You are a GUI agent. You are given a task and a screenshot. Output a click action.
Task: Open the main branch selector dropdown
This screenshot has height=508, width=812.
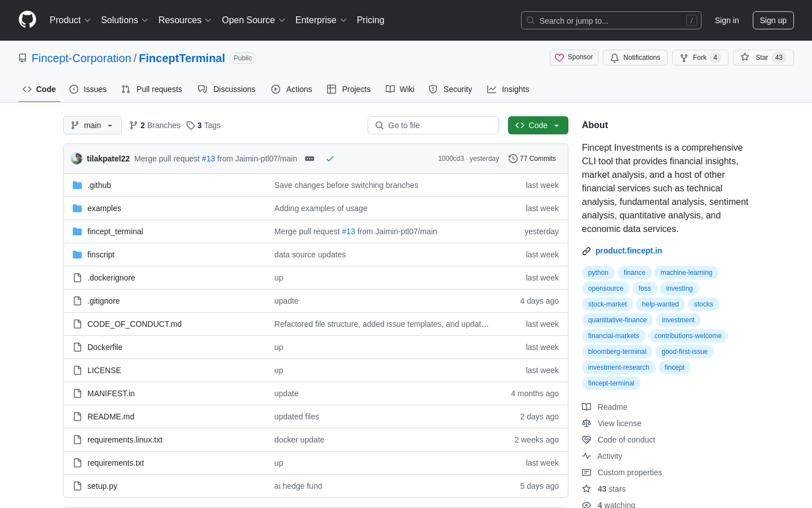(92, 125)
